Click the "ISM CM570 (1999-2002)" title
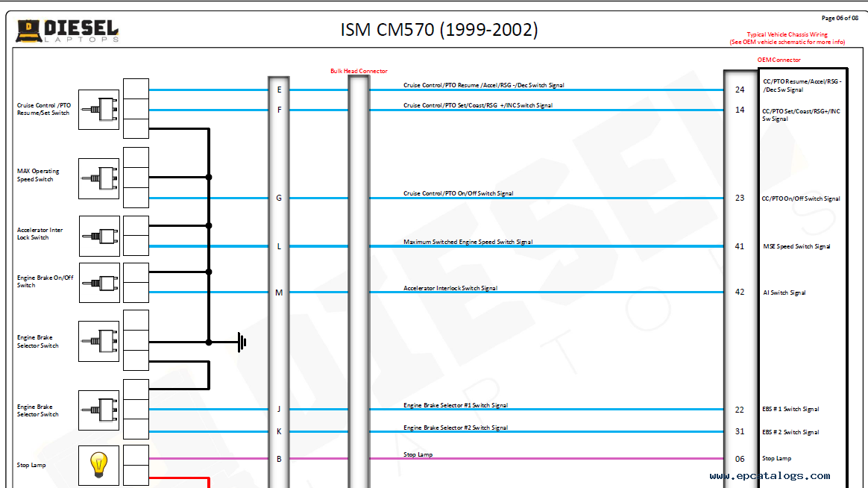The width and height of the screenshot is (868, 488). coord(439,29)
